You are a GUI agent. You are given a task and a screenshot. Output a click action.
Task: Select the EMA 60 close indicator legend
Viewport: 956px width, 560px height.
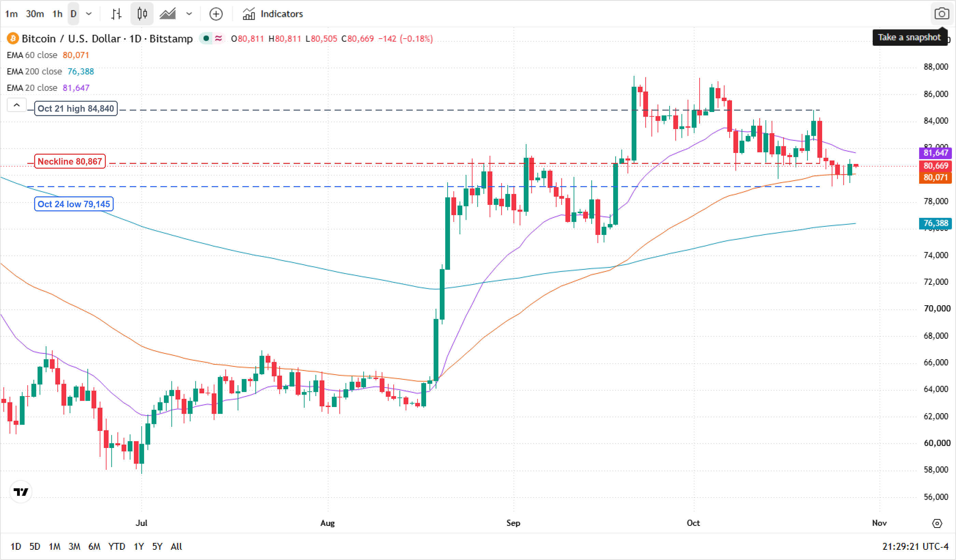tap(48, 55)
